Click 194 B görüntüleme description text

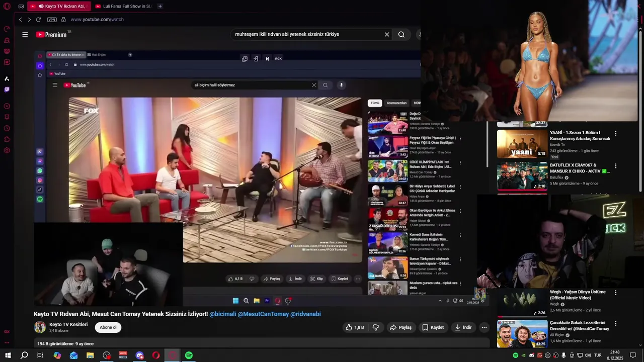[x=55, y=344]
